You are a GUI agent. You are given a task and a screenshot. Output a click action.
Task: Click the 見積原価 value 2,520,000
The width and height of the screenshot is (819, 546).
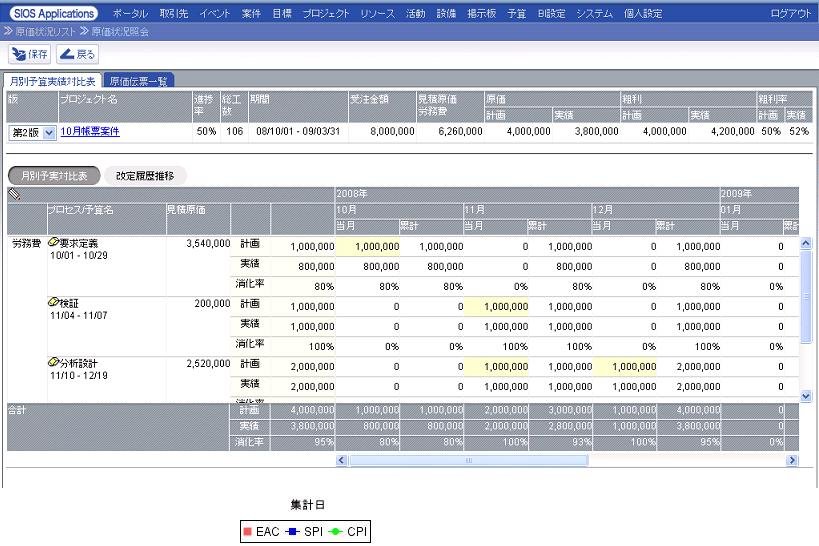click(208, 364)
